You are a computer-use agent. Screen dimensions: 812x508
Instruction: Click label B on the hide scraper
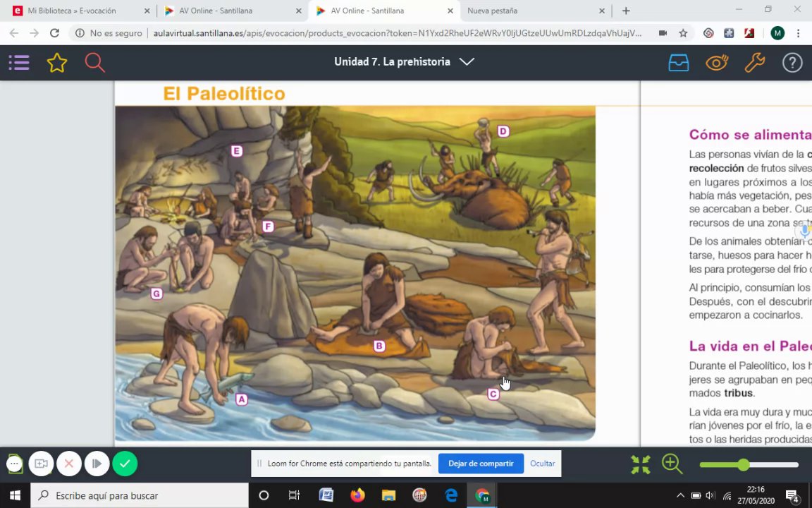379,346
